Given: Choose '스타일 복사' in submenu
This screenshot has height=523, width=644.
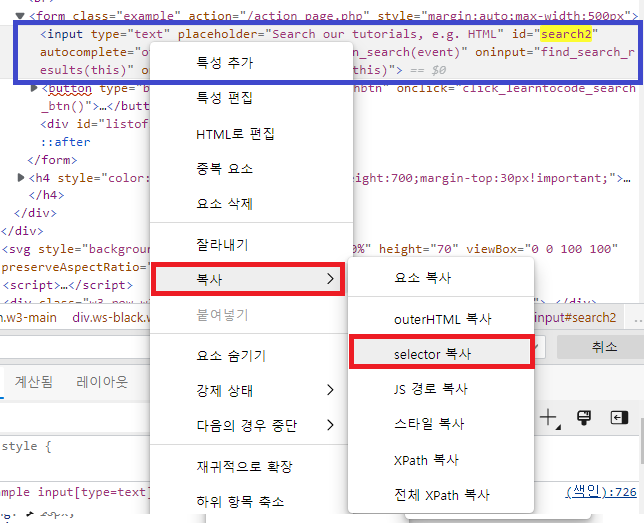Looking at the screenshot, I should 441,424.
